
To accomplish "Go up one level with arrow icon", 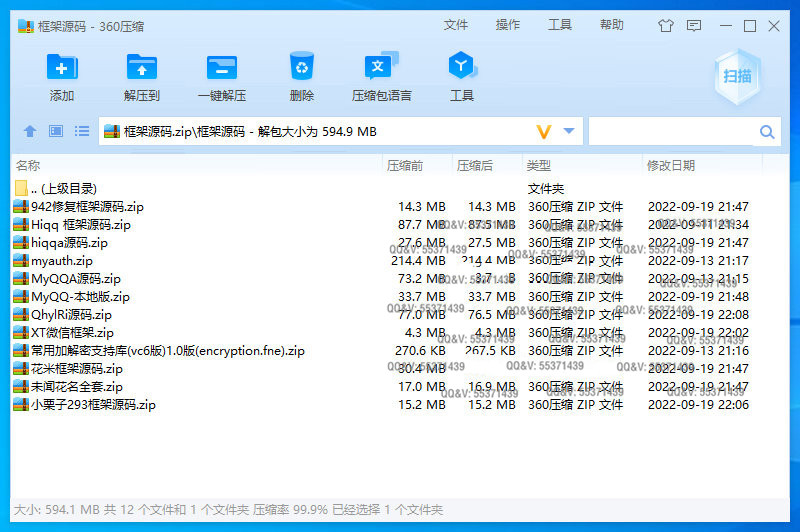I will coord(30,131).
